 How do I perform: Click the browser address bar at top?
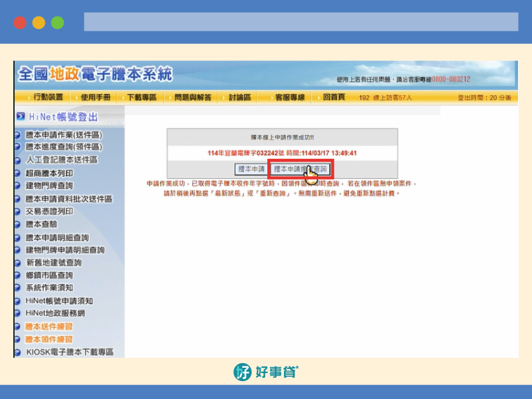pyautogui.click(x=301, y=22)
